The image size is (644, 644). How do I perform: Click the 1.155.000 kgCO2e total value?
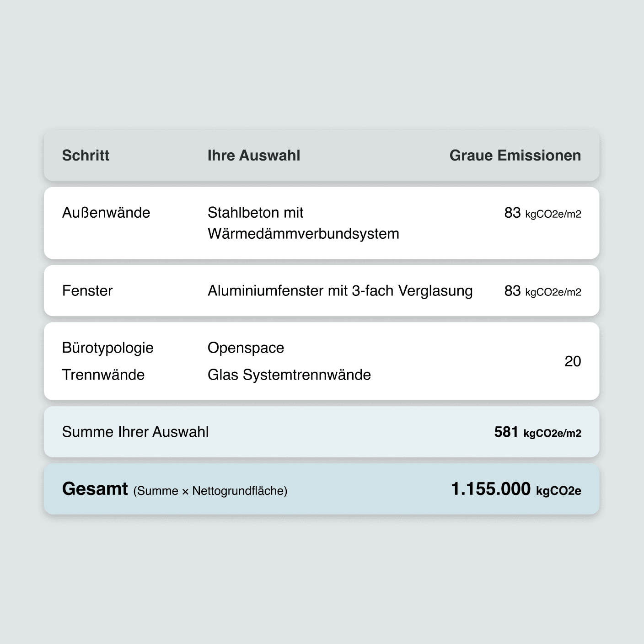click(516, 489)
